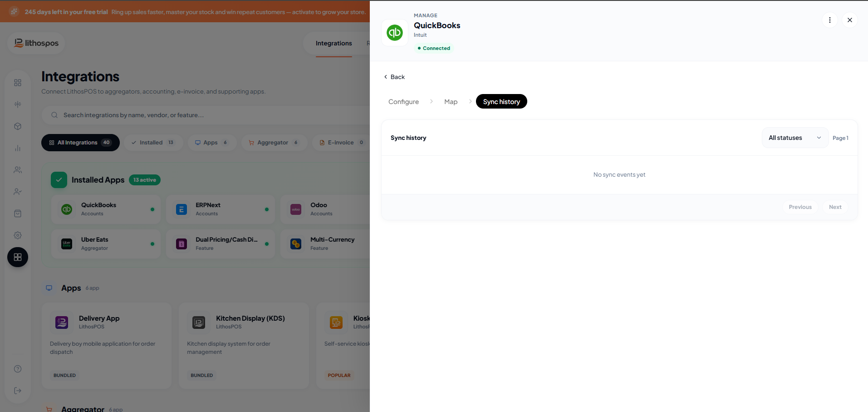Select the All Integrations filter chip
This screenshot has width=868, height=412.
point(80,143)
